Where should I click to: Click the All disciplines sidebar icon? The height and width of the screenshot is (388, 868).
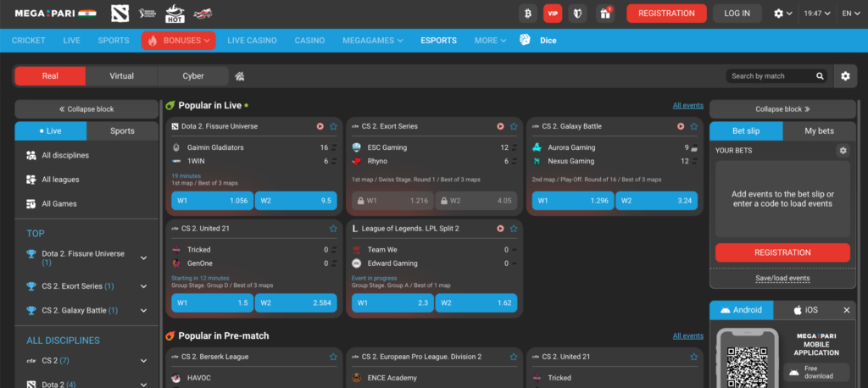tap(31, 156)
